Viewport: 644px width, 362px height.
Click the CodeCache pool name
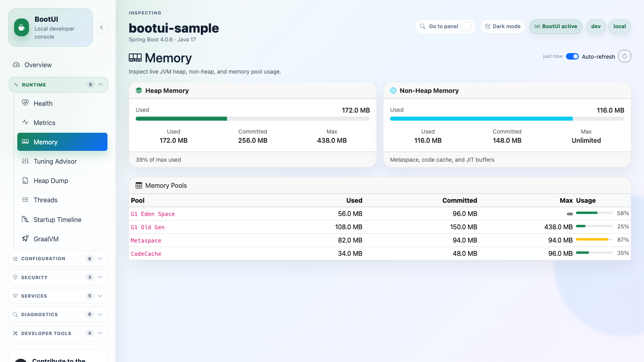[x=146, y=254]
